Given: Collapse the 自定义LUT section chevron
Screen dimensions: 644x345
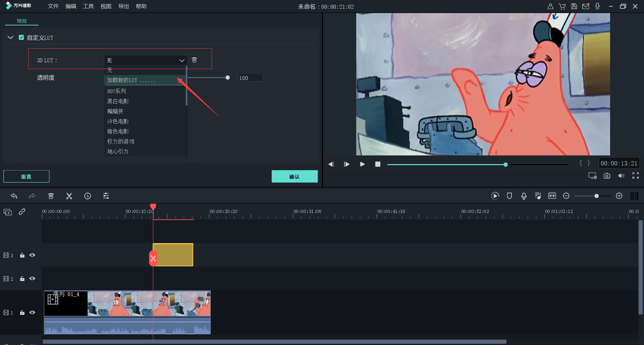Looking at the screenshot, I should (10, 38).
